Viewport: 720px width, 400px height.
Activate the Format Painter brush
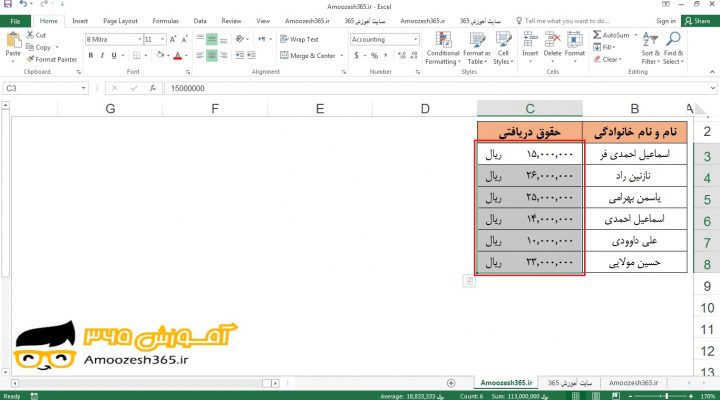pyautogui.click(x=30, y=59)
